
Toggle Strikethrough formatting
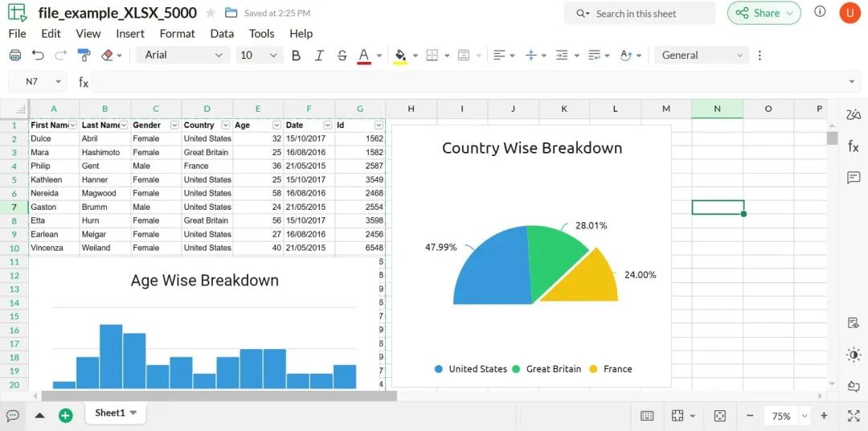point(342,55)
